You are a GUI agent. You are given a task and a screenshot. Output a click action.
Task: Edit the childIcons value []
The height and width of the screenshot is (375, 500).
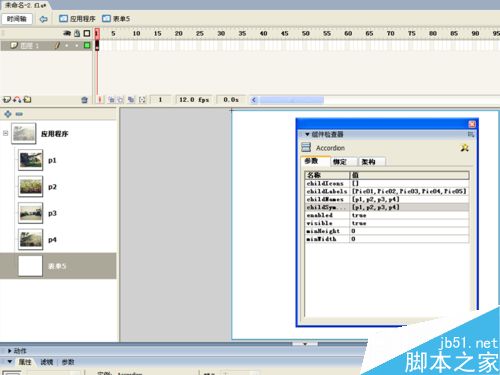coord(410,183)
